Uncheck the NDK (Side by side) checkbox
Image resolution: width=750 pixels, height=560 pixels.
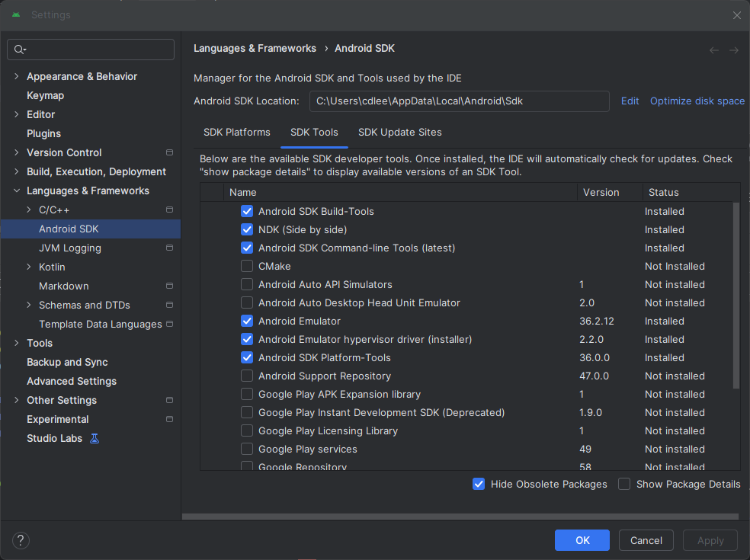tap(247, 229)
